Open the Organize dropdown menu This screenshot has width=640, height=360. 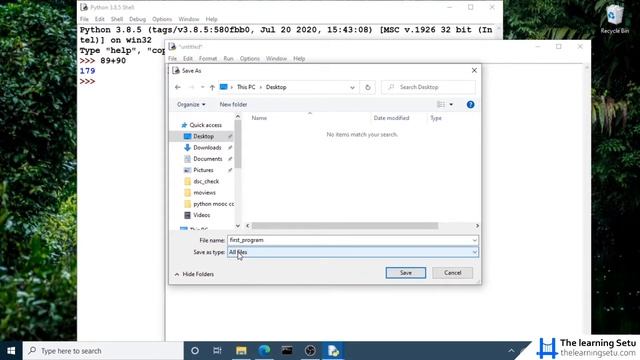[191, 104]
